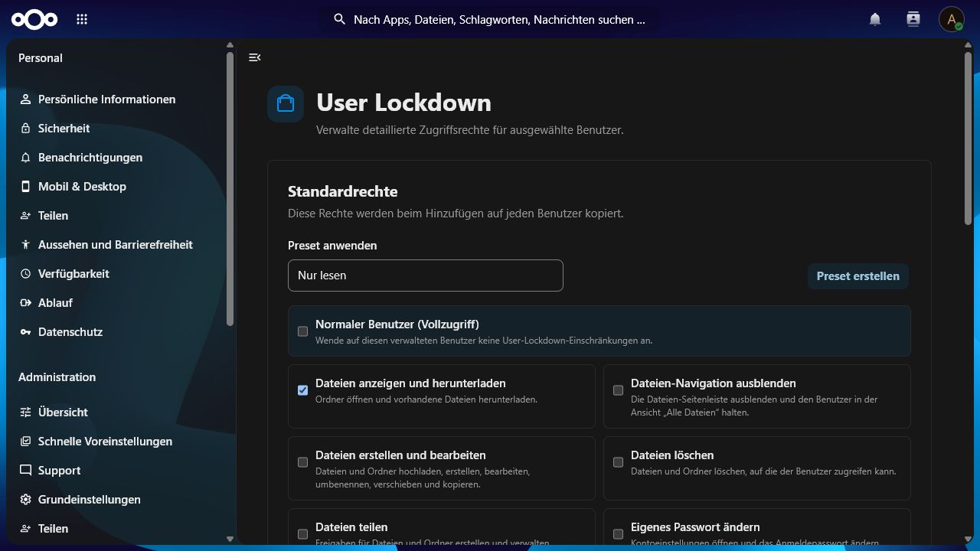The image size is (980, 551).
Task: Open Aussehen und Barrierefreiheit section
Action: tap(116, 245)
